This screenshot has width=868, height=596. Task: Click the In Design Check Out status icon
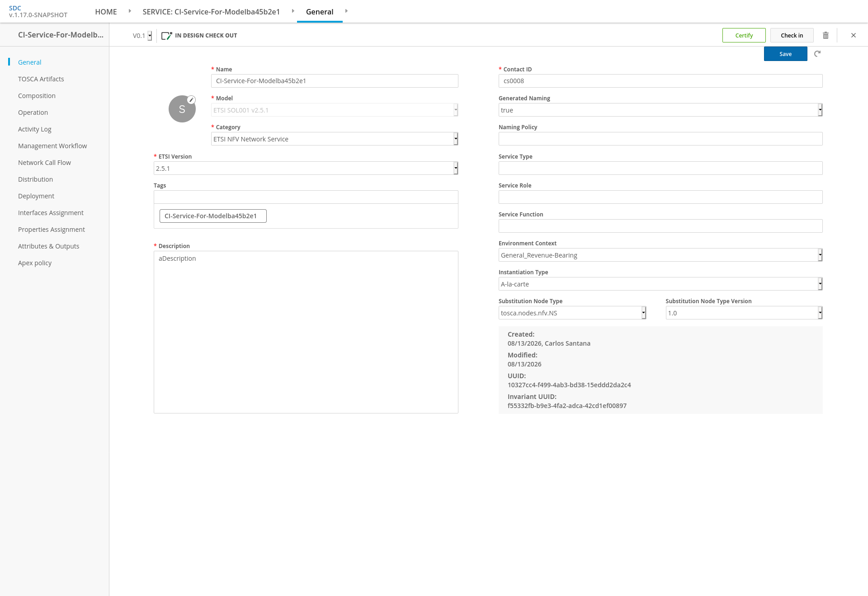click(167, 35)
